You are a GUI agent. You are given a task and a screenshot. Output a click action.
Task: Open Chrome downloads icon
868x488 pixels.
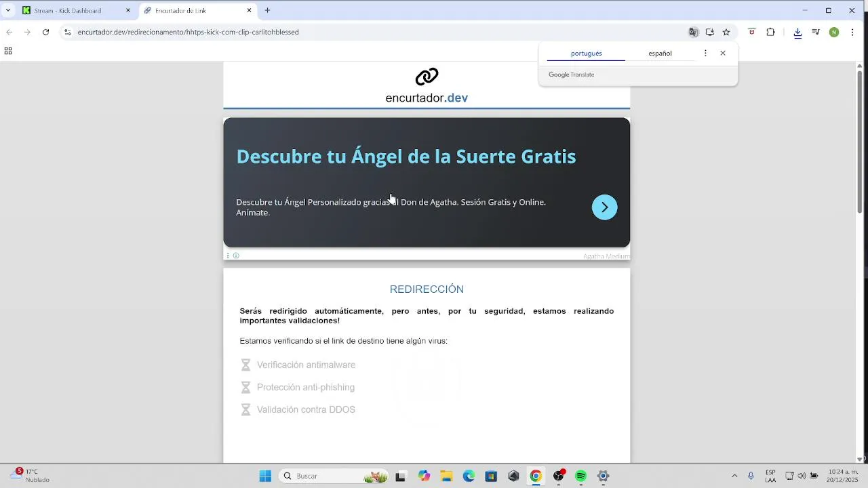coord(797,32)
